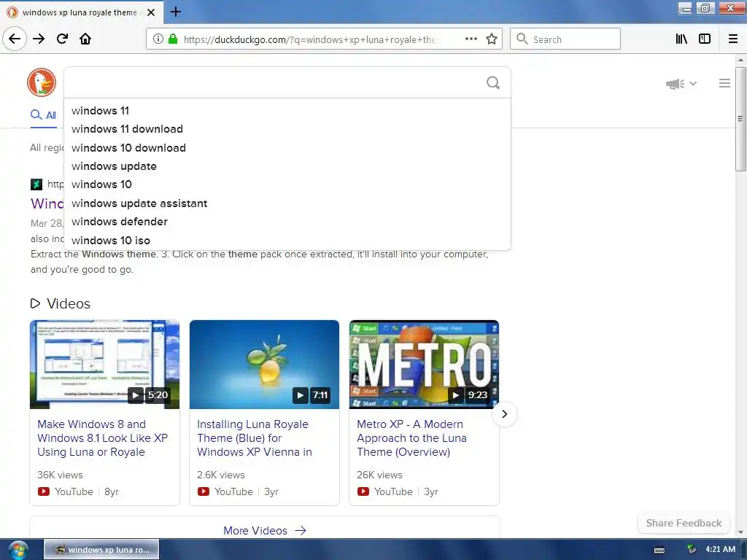Click the scrollbar down arrow

(x=740, y=532)
